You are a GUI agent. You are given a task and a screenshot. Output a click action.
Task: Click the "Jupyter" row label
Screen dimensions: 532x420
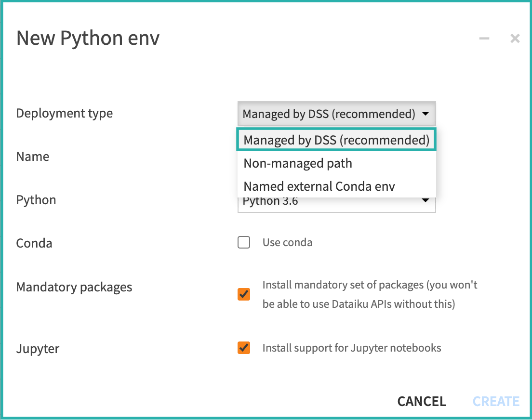pyautogui.click(x=38, y=349)
